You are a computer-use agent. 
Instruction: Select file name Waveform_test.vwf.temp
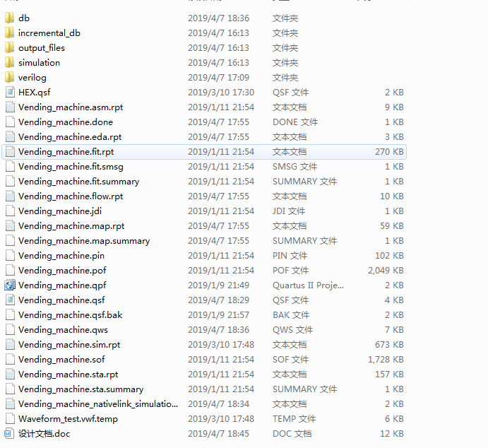click(68, 419)
